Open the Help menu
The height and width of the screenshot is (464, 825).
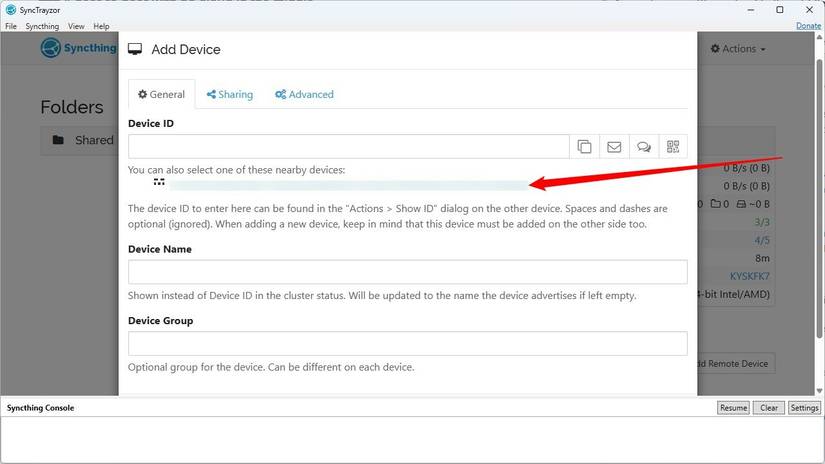[x=101, y=26]
